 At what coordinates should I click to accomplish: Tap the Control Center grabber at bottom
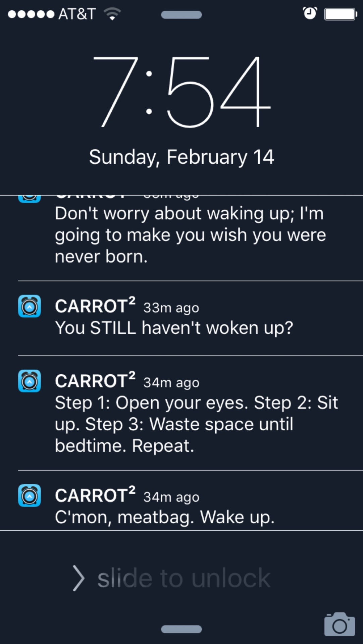coord(181,629)
